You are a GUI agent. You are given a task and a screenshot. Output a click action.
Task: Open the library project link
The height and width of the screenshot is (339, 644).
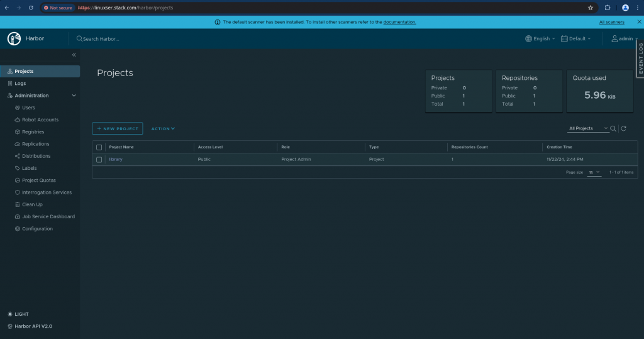(116, 159)
